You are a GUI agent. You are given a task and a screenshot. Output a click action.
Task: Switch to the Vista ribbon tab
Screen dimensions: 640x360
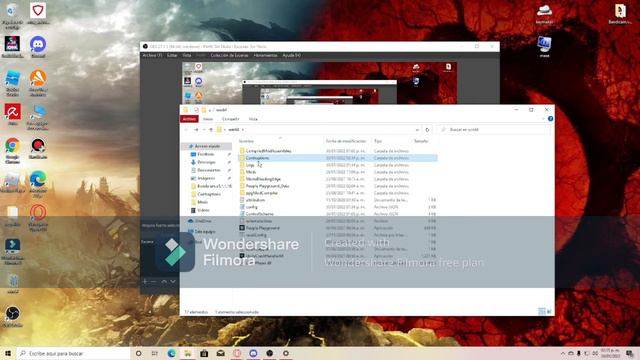(x=253, y=119)
